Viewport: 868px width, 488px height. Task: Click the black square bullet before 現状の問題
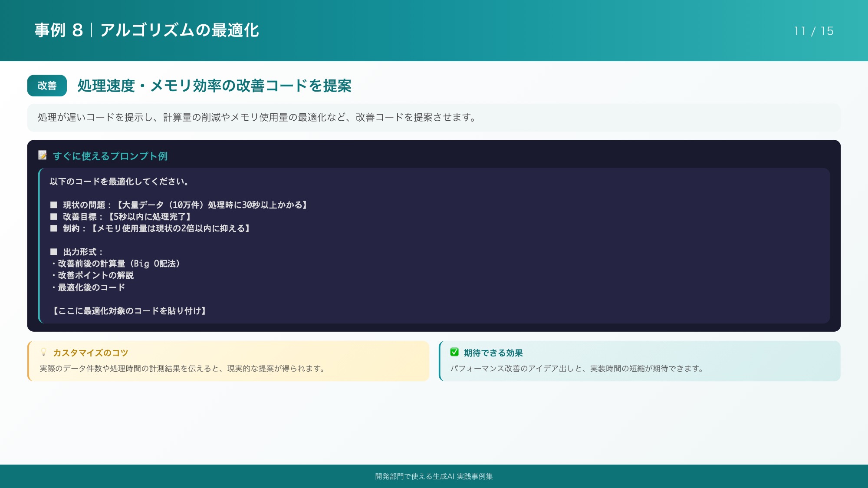tap(54, 205)
